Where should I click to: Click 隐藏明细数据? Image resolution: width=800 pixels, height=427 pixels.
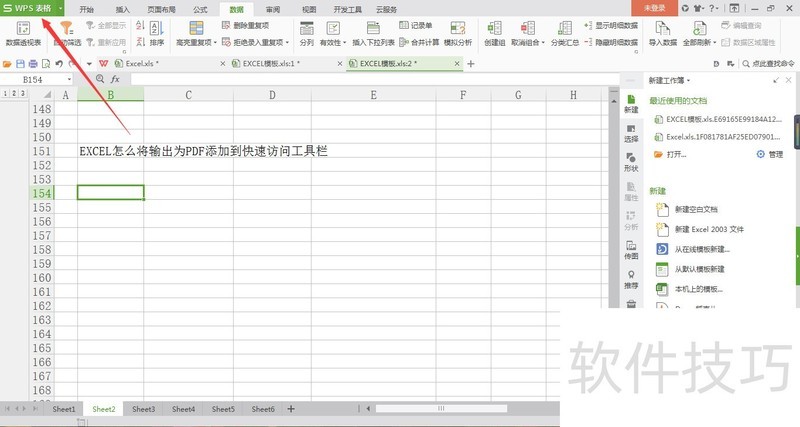pyautogui.click(x=611, y=42)
